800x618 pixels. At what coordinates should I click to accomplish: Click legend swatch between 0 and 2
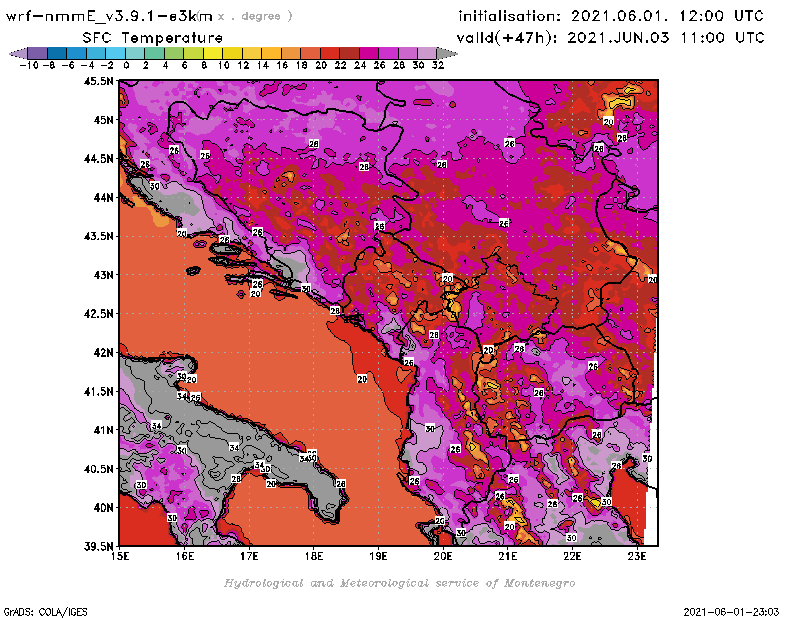point(135,53)
